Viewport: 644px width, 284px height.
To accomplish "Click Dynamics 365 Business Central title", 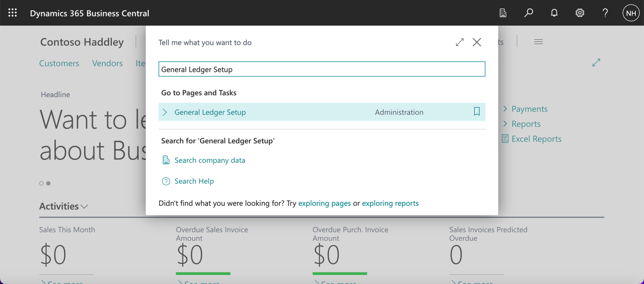I will click(x=89, y=13).
